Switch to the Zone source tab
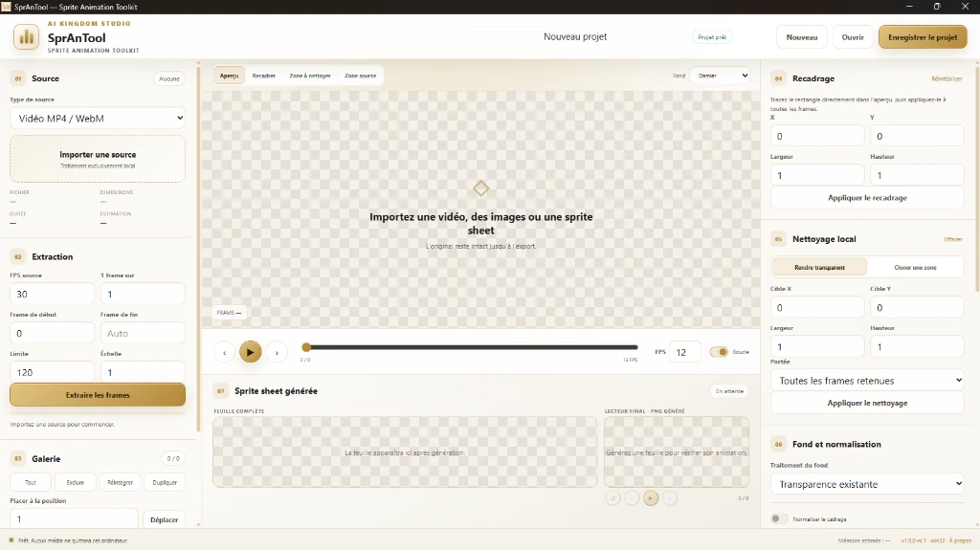 click(361, 76)
